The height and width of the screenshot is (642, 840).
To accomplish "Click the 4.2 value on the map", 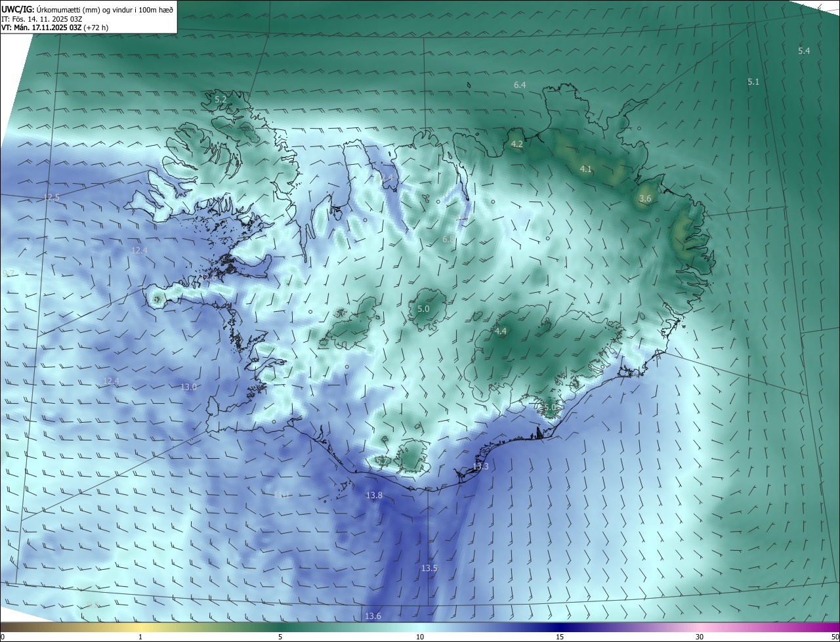I will 517,144.
